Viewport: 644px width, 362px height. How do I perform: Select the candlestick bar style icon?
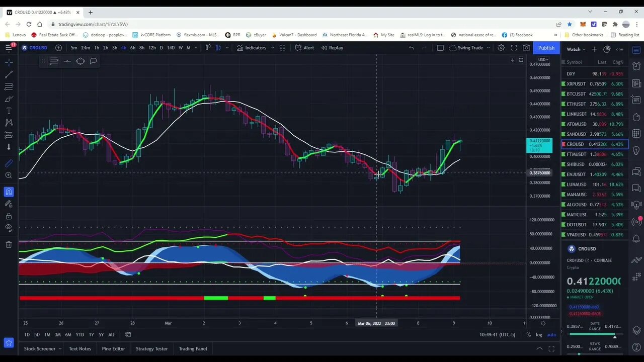pos(208,48)
